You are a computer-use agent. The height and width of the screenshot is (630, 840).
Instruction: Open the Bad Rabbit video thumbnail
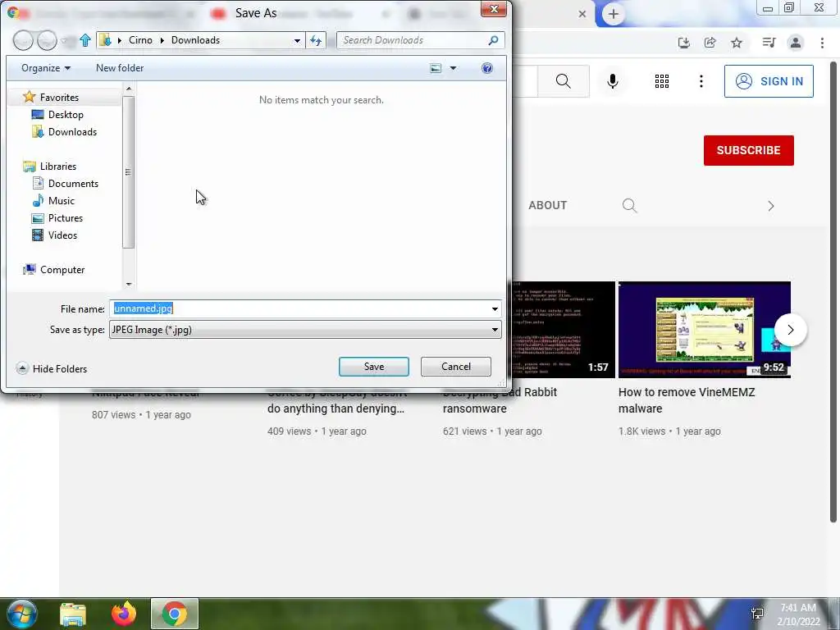pos(564,330)
